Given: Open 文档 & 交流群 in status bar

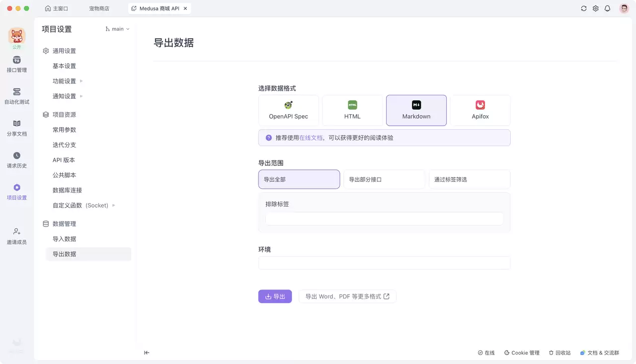Looking at the screenshot, I should pos(599,353).
